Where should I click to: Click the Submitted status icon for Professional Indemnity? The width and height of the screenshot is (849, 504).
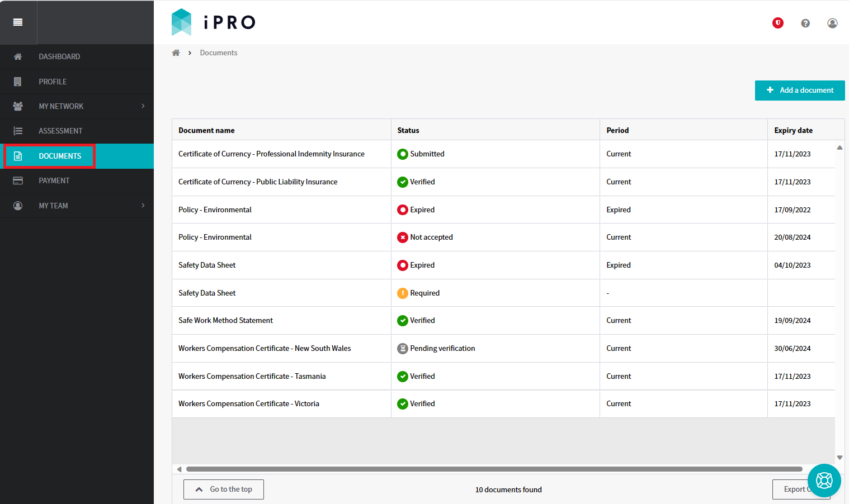coord(403,154)
